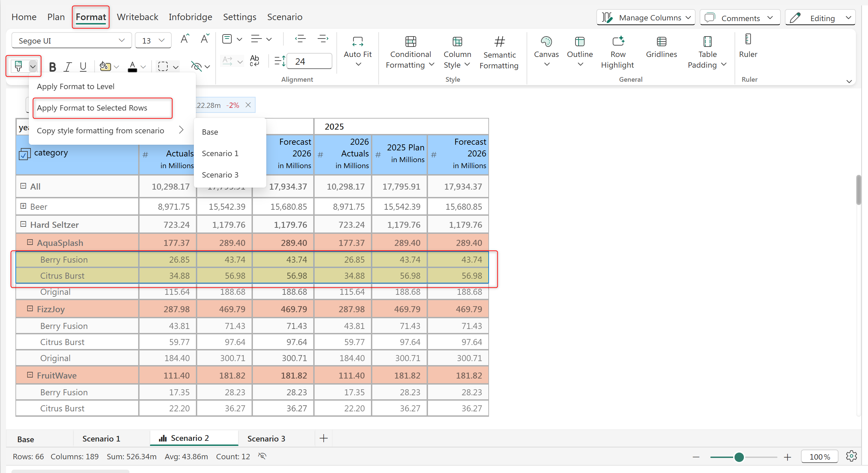Expand the Beer category row
The width and height of the screenshot is (868, 473).
tap(23, 206)
